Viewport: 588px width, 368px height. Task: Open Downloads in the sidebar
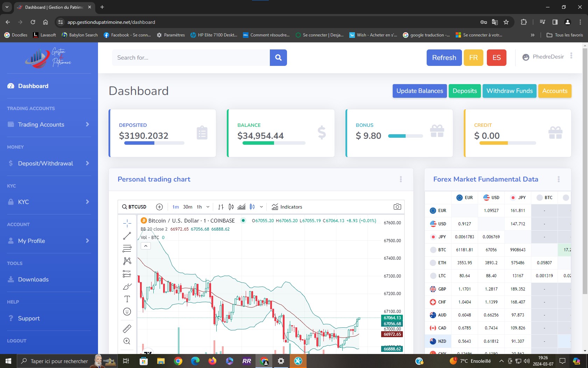[33, 279]
